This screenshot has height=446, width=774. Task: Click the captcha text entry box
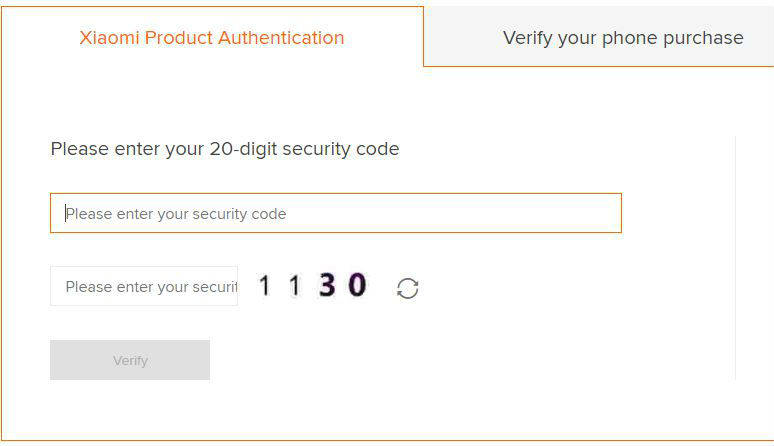coord(144,286)
